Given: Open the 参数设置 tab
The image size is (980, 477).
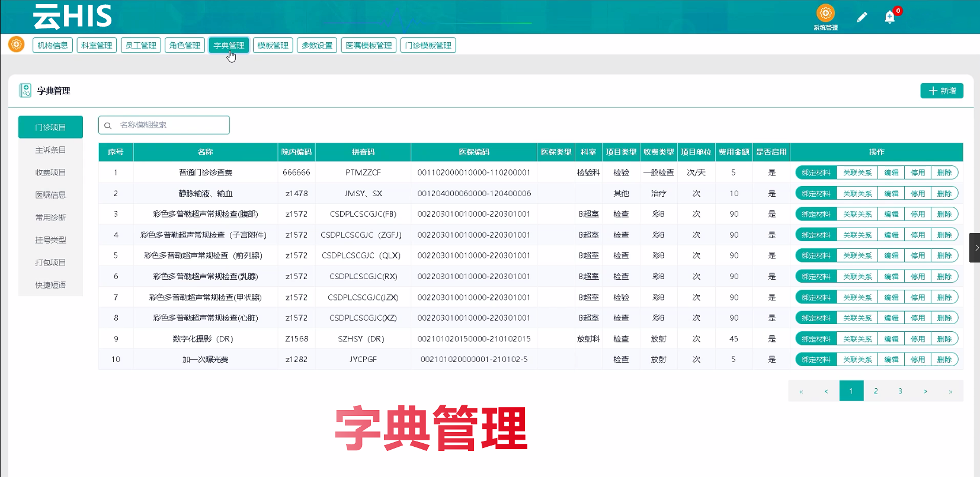Looking at the screenshot, I should pos(317,46).
